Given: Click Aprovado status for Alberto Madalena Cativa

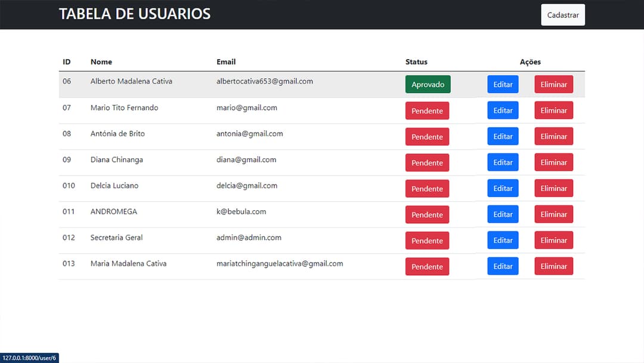Looking at the screenshot, I should 428,84.
